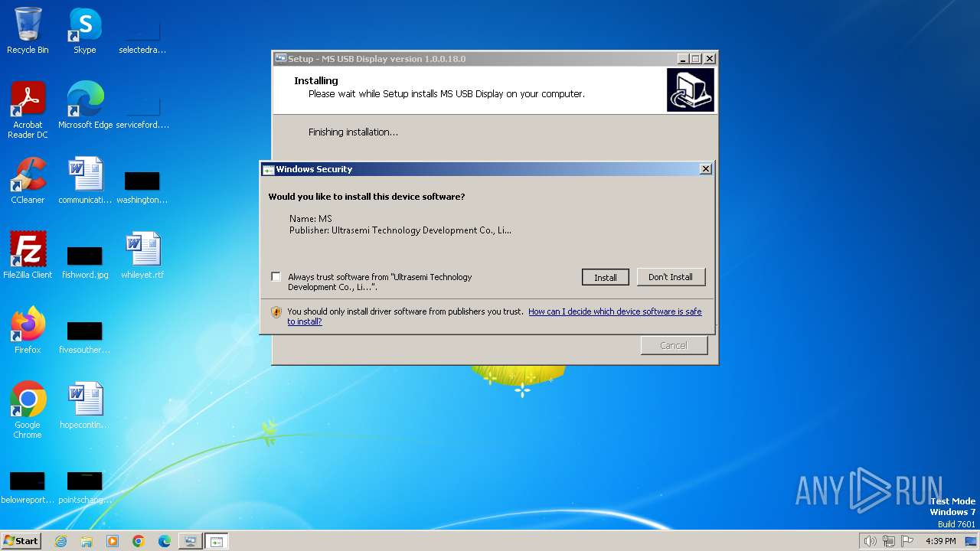This screenshot has width=980, height=551.
Task: Open Action Center flag icon
Action: [907, 541]
